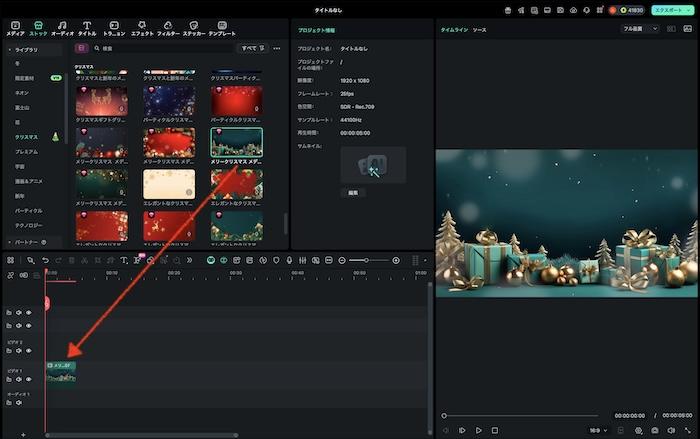
Task: Open the すべて filter dropdown
Action: 253,47
